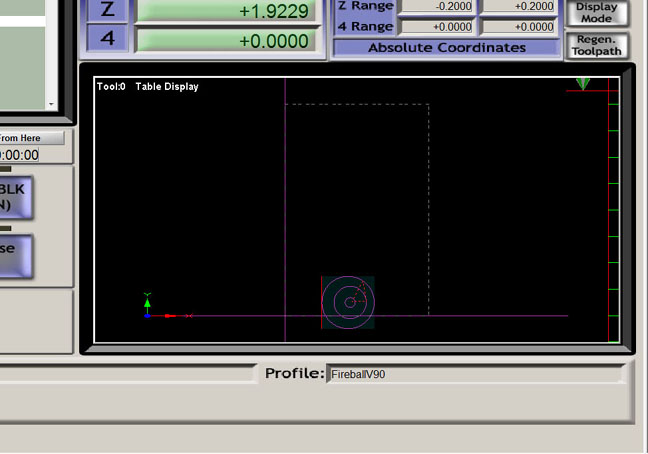Click the Profile: label
Image resolution: width=648 pixels, height=454 pixels.
[x=295, y=373]
